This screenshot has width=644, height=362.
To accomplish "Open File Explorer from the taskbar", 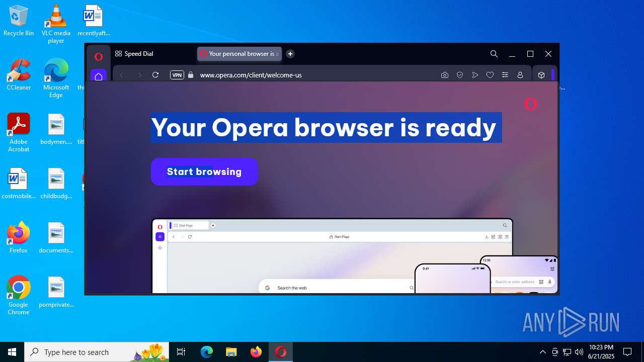I will (x=231, y=352).
